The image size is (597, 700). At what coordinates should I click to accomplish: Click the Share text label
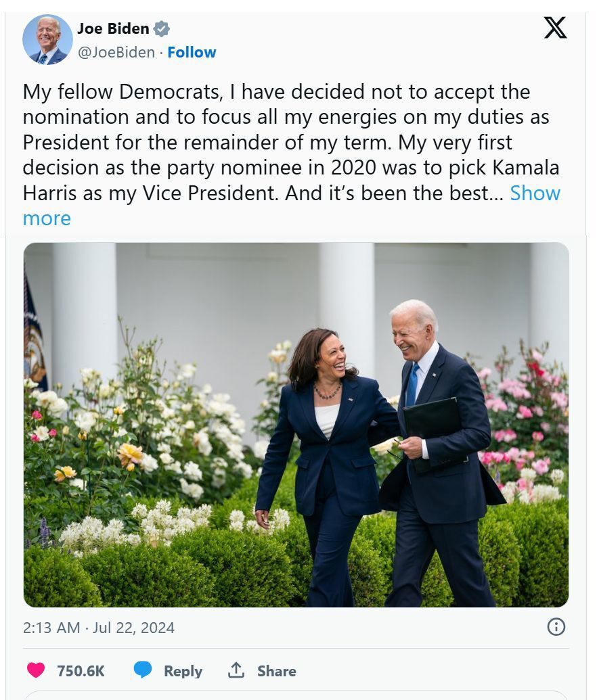tap(277, 671)
